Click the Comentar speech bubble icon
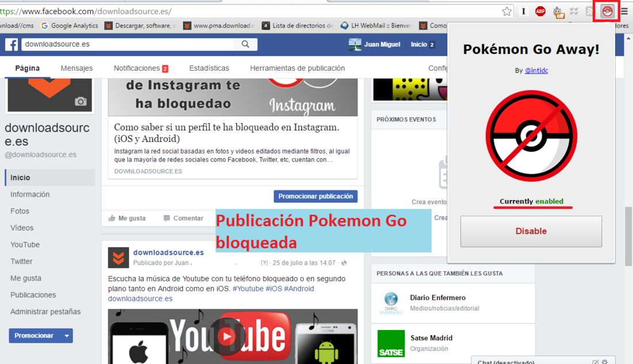 [x=167, y=219]
